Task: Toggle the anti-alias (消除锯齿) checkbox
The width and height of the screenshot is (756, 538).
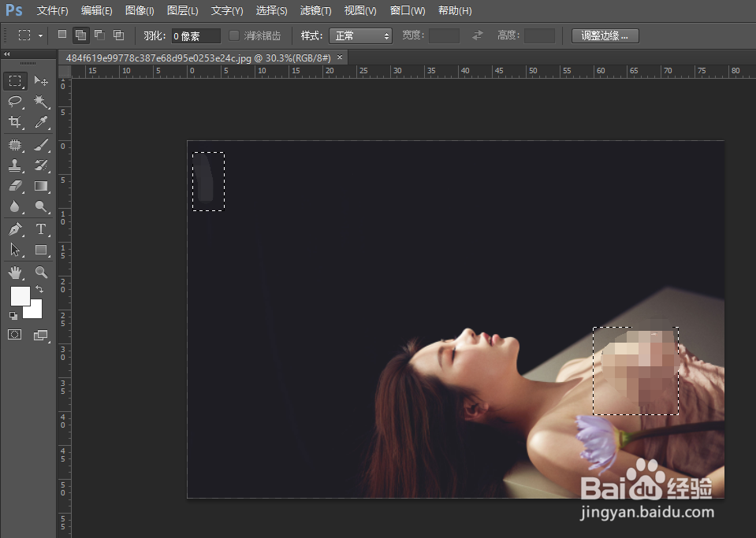Action: tap(234, 35)
